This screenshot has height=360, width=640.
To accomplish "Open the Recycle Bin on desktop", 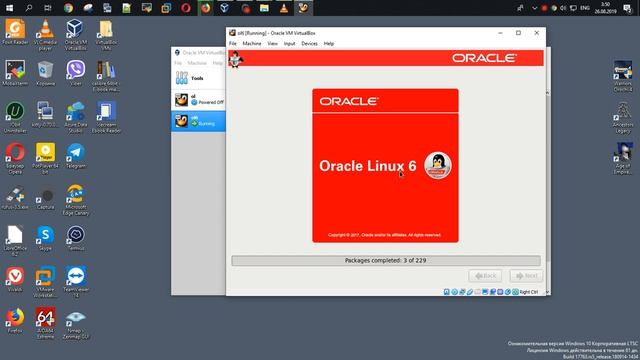I will tap(45, 73).
